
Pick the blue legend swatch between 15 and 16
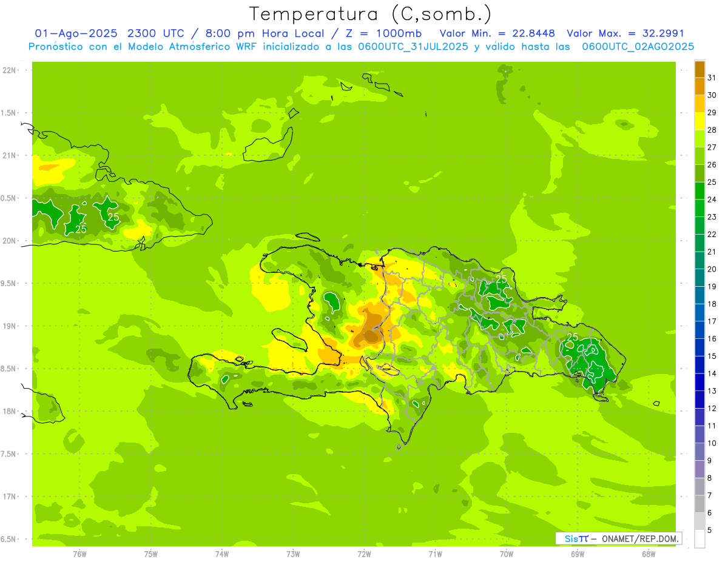point(699,347)
